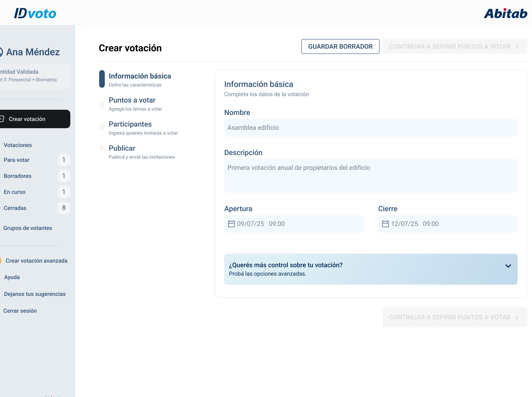Screen dimensions: 532x397
Task: Expand the advanced options chevron
Action: point(508,266)
